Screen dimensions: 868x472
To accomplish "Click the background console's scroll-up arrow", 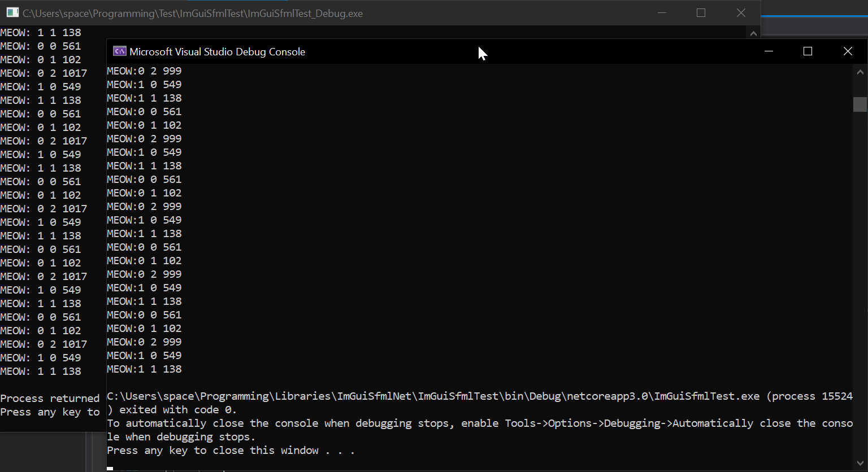I will pyautogui.click(x=753, y=33).
